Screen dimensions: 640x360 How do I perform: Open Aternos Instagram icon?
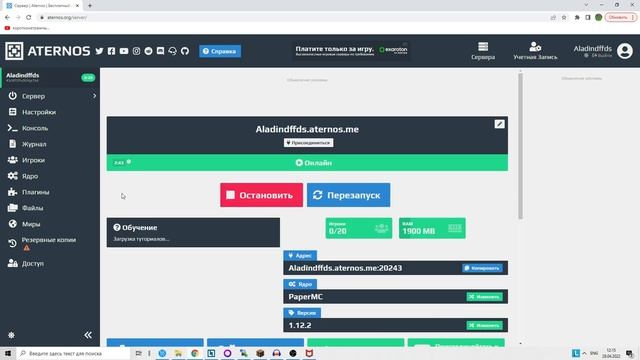[136, 51]
